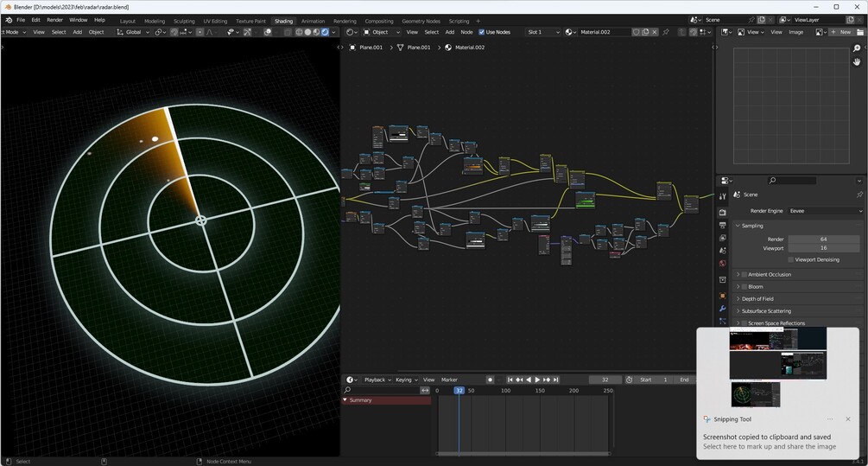Click the zoom magnifier in image editor
This screenshot has width=868, height=466.
(x=857, y=48)
